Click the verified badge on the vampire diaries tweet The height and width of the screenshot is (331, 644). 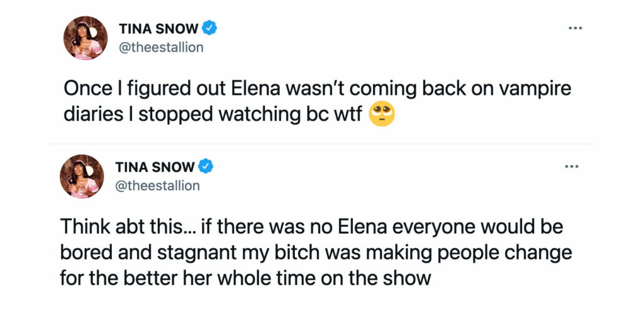point(210,28)
